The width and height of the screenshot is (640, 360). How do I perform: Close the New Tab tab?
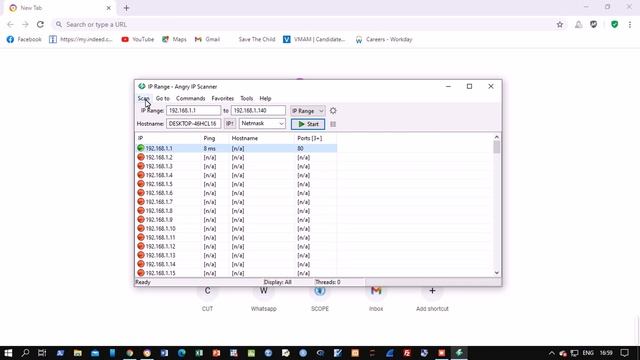click(109, 8)
